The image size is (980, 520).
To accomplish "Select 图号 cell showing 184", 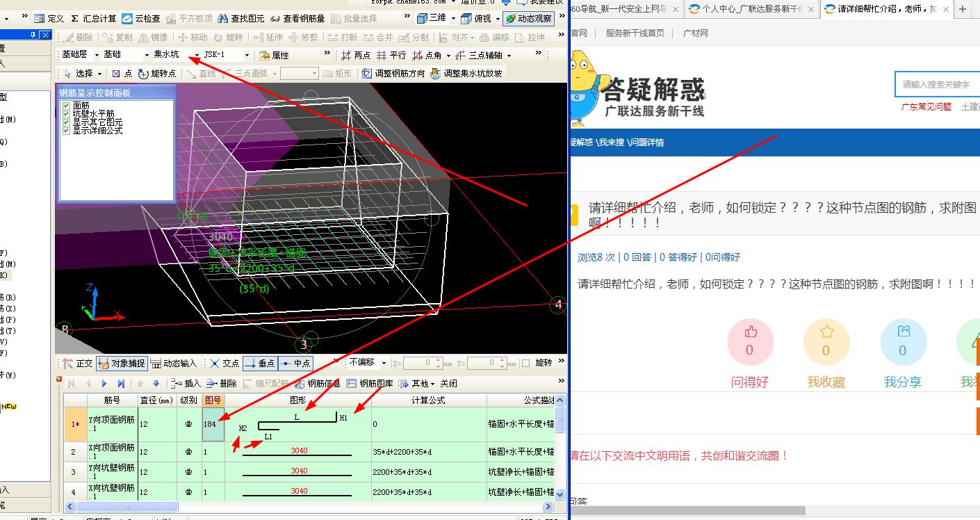I will [213, 424].
